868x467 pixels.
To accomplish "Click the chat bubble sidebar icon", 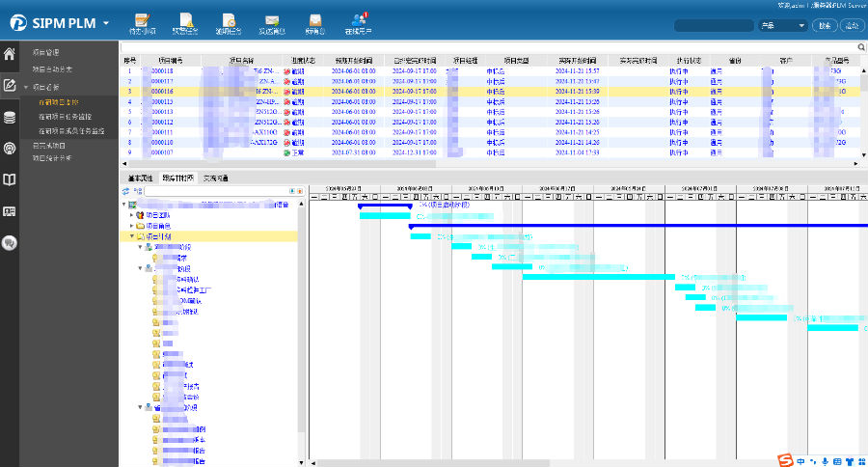I will (x=11, y=243).
